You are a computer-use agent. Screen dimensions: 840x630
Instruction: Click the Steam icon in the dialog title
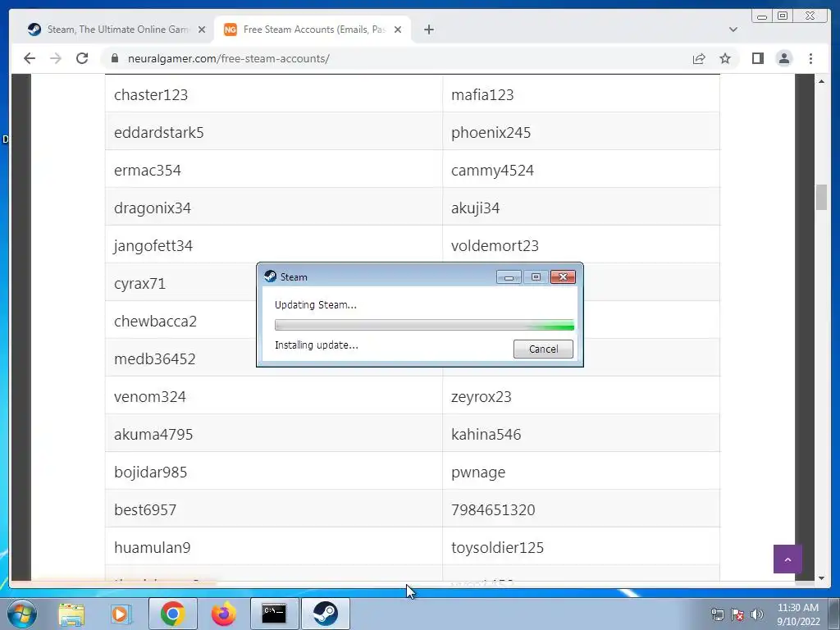271,276
